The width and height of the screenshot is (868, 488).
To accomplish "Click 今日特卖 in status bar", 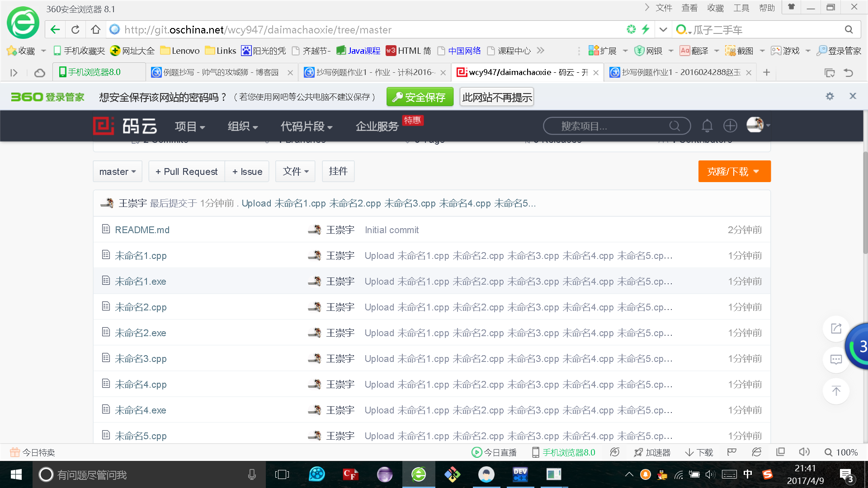I will pos(33,452).
